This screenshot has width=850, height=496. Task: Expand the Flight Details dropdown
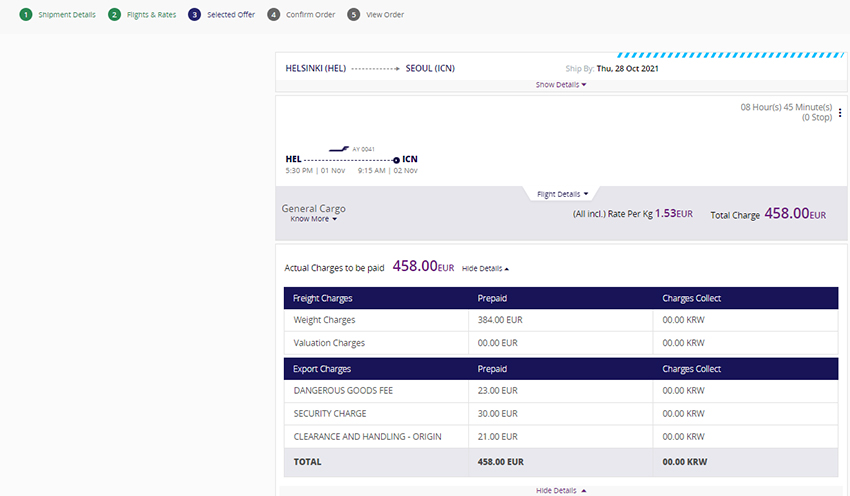[562, 194]
